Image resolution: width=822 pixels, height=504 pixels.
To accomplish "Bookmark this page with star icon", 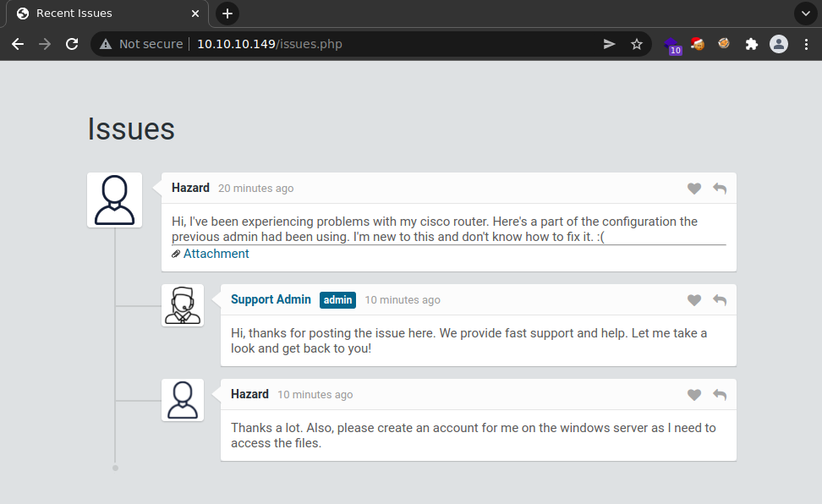I will click(637, 44).
